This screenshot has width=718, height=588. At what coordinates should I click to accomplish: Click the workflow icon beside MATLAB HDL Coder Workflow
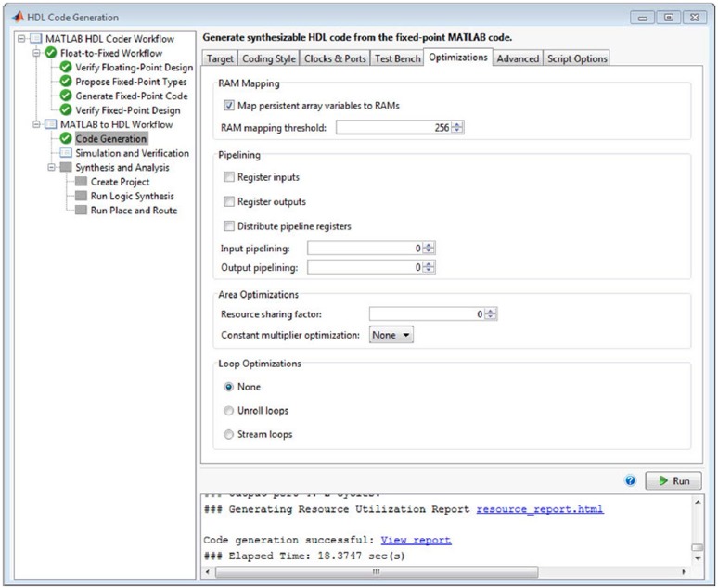point(36,38)
